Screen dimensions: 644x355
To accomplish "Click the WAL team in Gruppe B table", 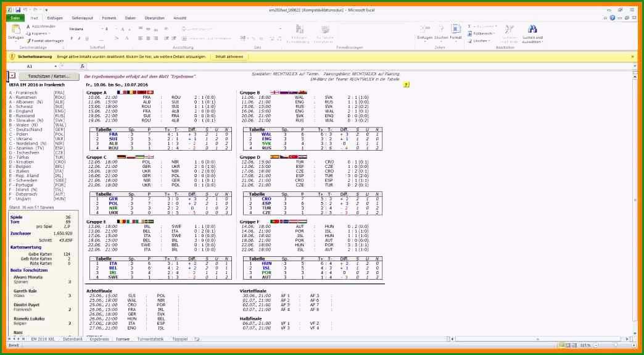I will click(266, 134).
